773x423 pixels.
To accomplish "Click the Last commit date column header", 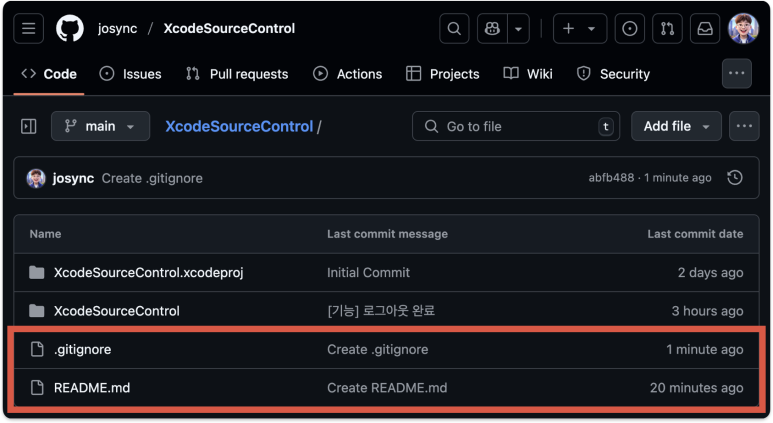I will coord(695,234).
